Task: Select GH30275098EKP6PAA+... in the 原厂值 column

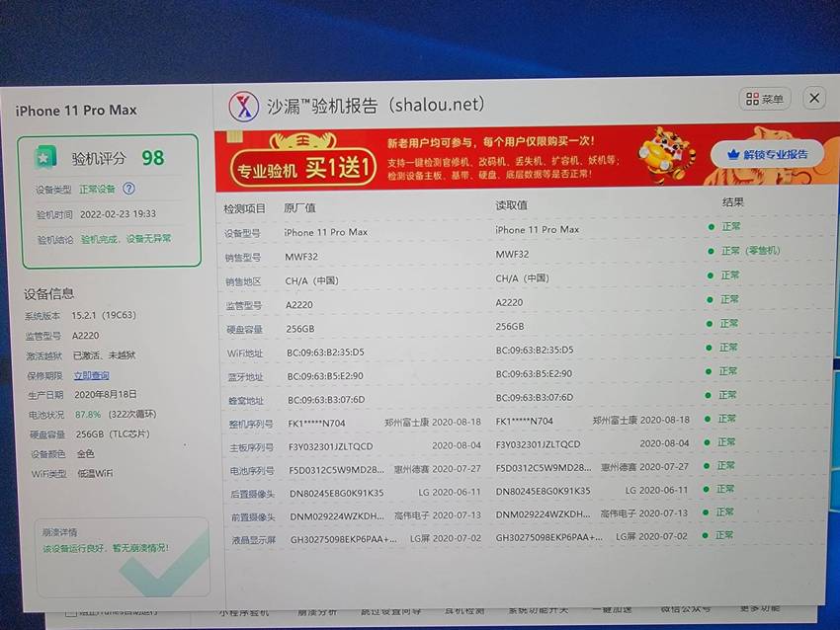Action: (343, 539)
